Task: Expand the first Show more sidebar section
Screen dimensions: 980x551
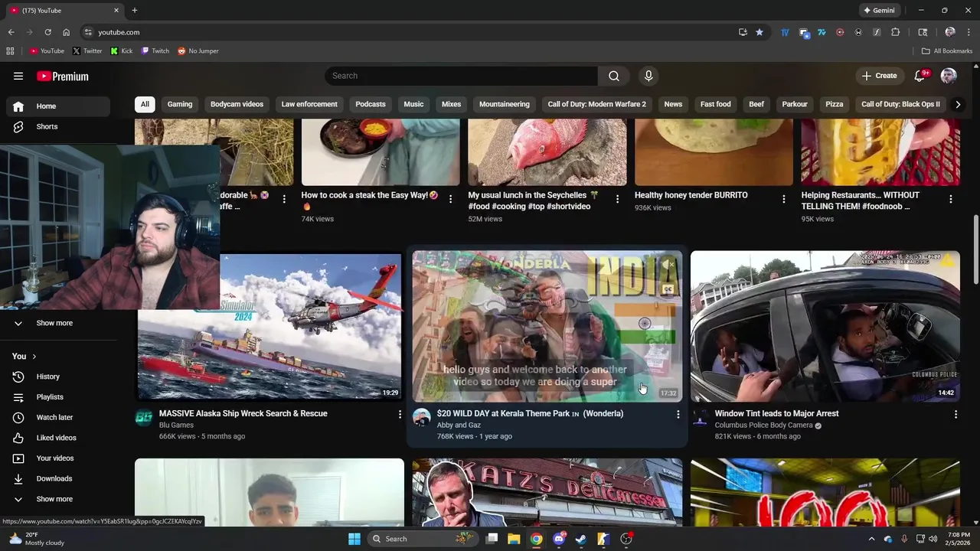Action: (54, 323)
